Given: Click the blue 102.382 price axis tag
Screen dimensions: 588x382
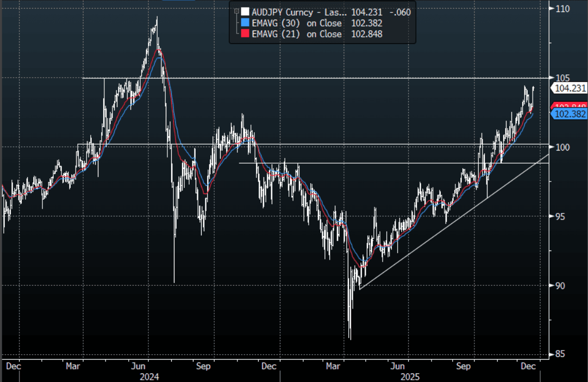Looking at the screenshot, I should point(569,114).
